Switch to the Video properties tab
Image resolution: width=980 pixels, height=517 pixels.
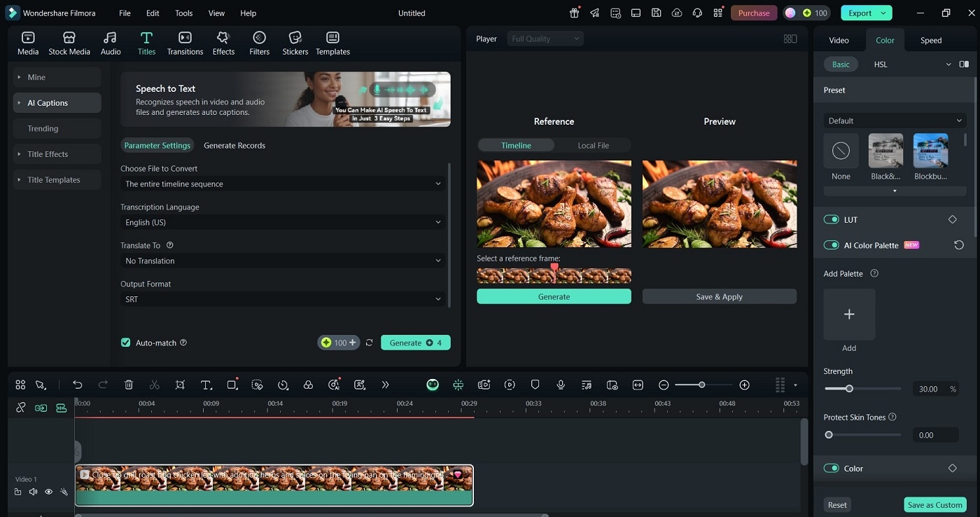point(839,40)
